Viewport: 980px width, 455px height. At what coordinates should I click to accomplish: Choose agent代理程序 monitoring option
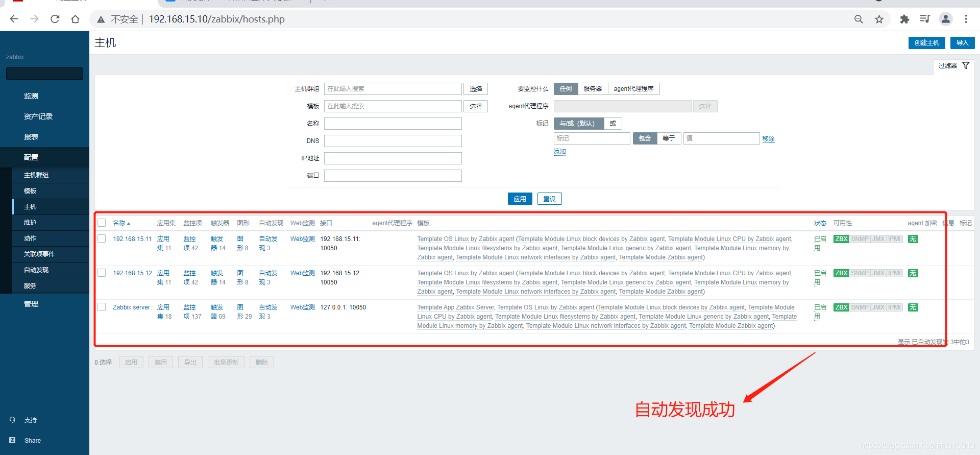(x=633, y=89)
